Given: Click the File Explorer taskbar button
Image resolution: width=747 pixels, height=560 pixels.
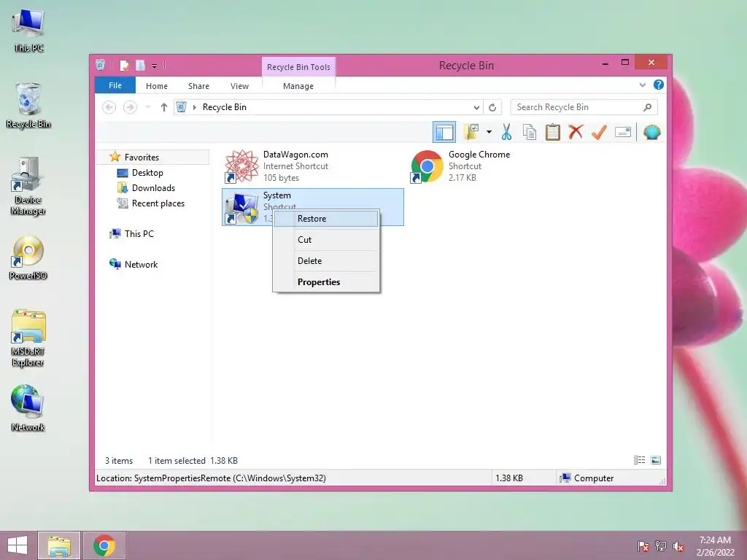Looking at the screenshot, I should coord(59,545).
